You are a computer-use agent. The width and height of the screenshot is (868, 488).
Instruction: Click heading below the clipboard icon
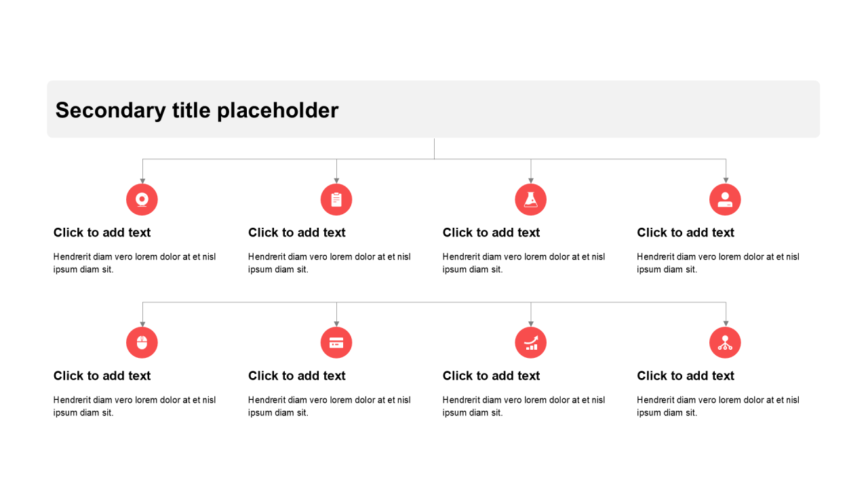297,232
